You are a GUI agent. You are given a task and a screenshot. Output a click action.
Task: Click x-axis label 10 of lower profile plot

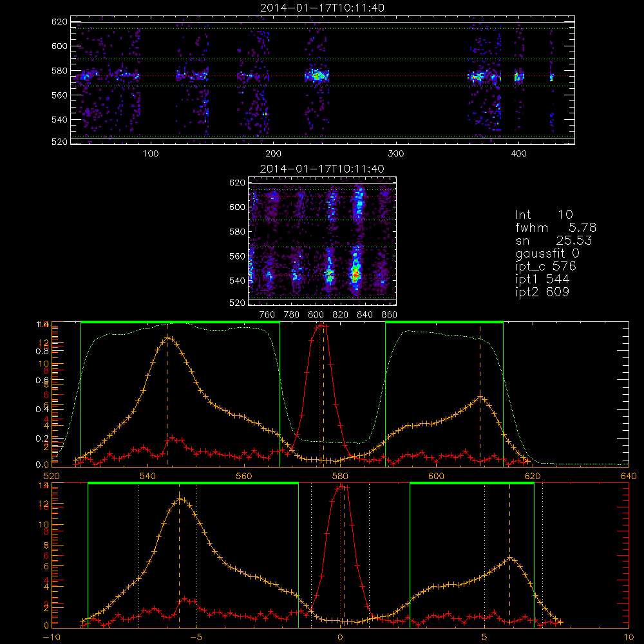pyautogui.click(x=629, y=637)
